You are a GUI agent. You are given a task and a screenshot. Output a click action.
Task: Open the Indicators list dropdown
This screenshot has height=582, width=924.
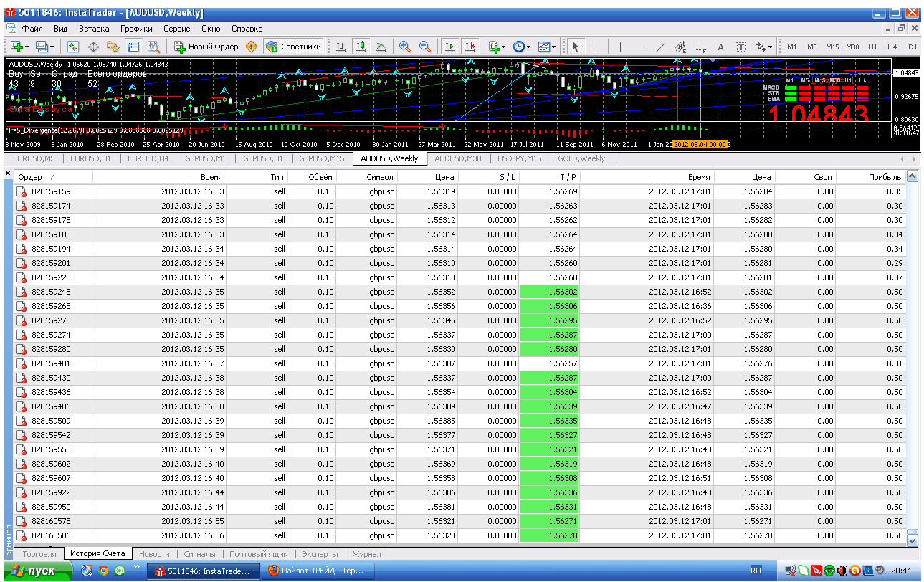[497, 47]
